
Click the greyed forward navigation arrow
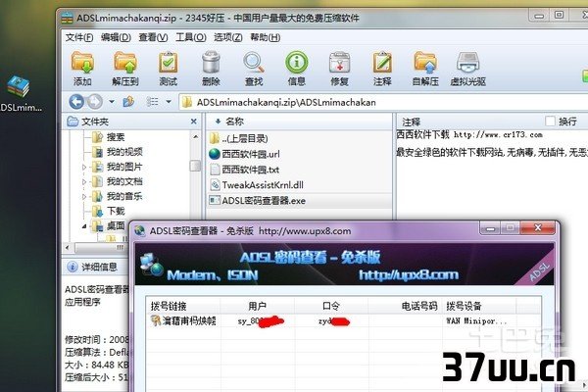(x=94, y=102)
